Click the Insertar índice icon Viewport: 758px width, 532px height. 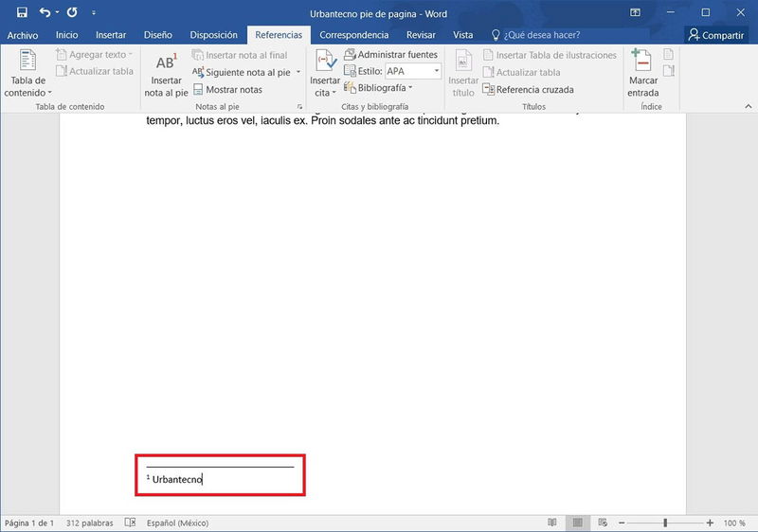point(669,54)
